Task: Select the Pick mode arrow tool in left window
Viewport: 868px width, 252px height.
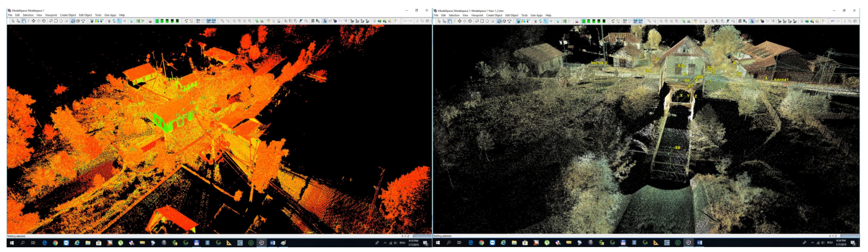Action: coord(13,21)
